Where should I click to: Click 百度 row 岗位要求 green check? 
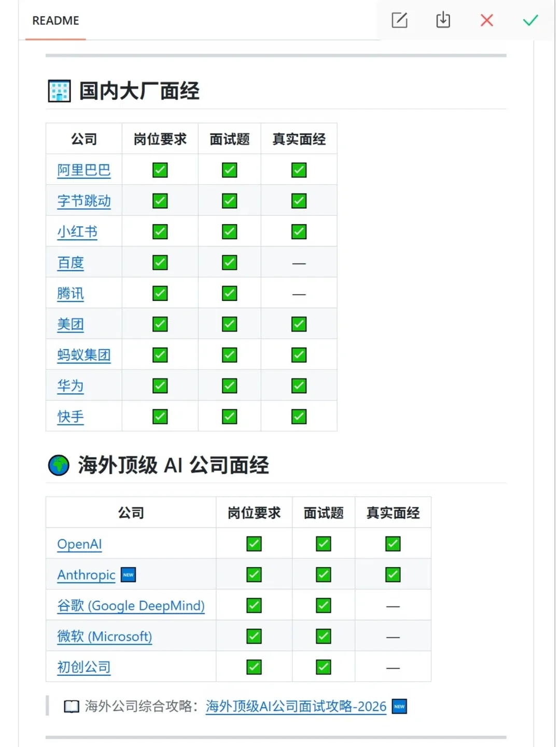pyautogui.click(x=160, y=262)
